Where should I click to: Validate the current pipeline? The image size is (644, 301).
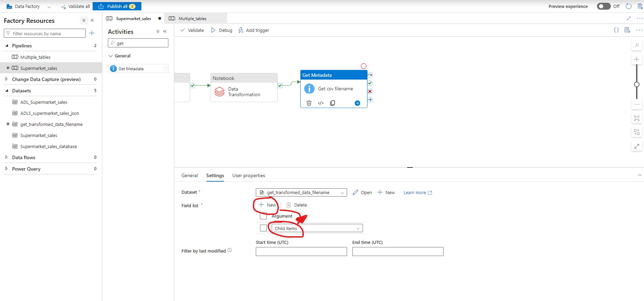(192, 30)
